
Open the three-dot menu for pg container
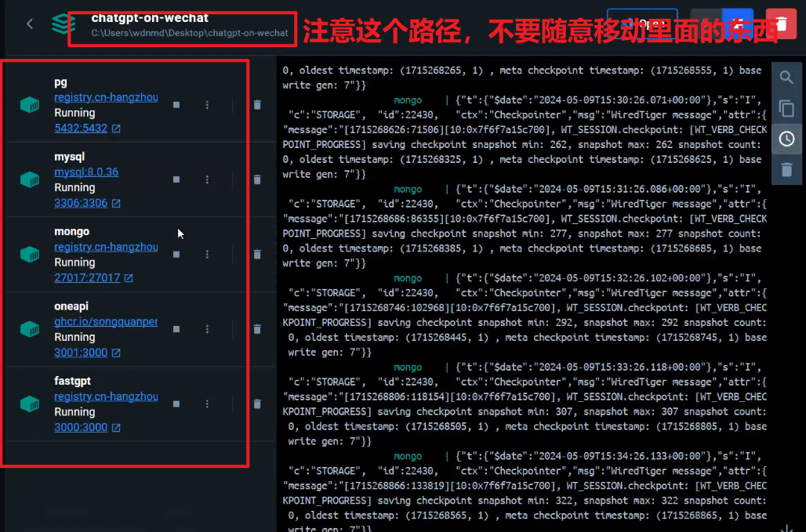(x=207, y=104)
